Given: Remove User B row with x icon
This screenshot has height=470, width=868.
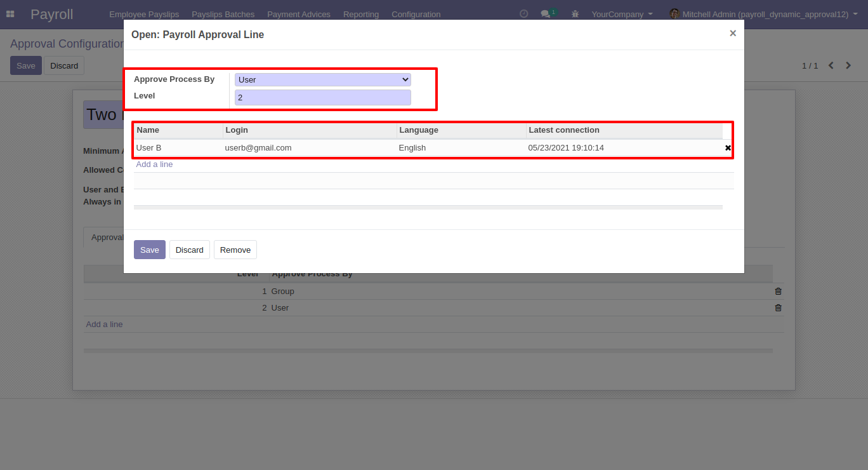Looking at the screenshot, I should (728, 148).
